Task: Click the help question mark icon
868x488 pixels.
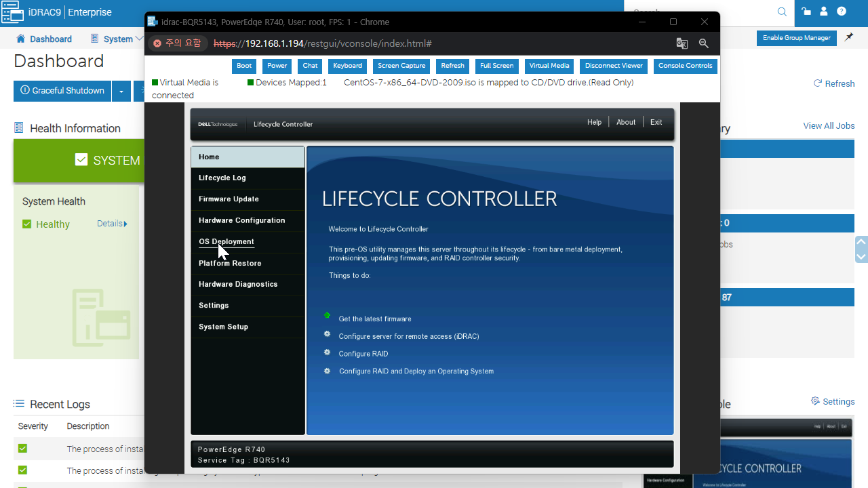Action: 842,12
